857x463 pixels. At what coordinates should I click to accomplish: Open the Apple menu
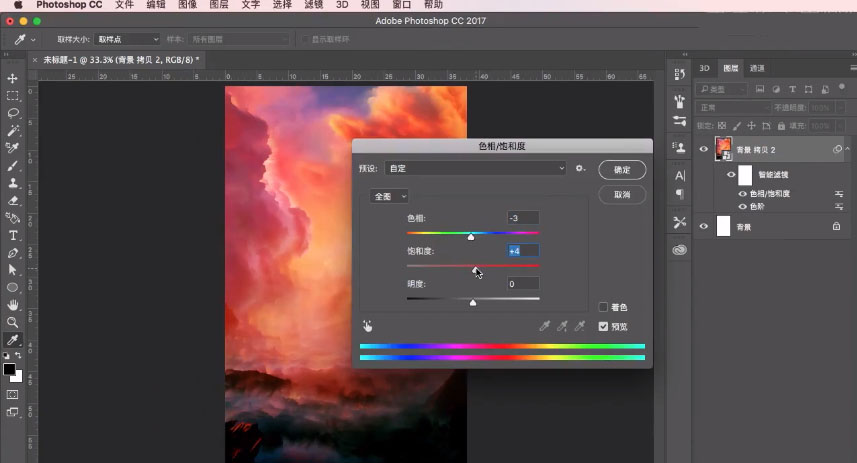click(x=18, y=5)
